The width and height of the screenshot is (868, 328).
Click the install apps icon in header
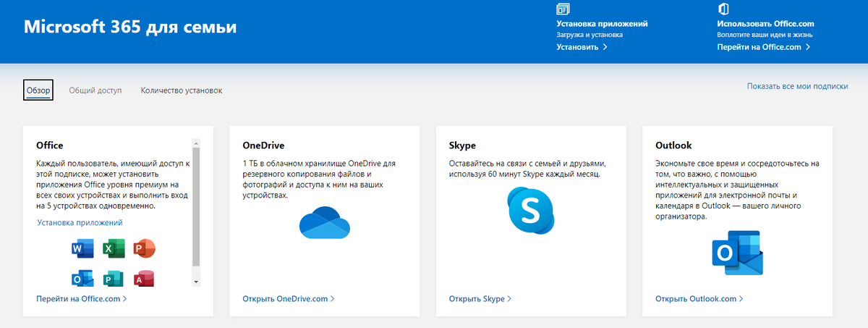pyautogui.click(x=563, y=9)
